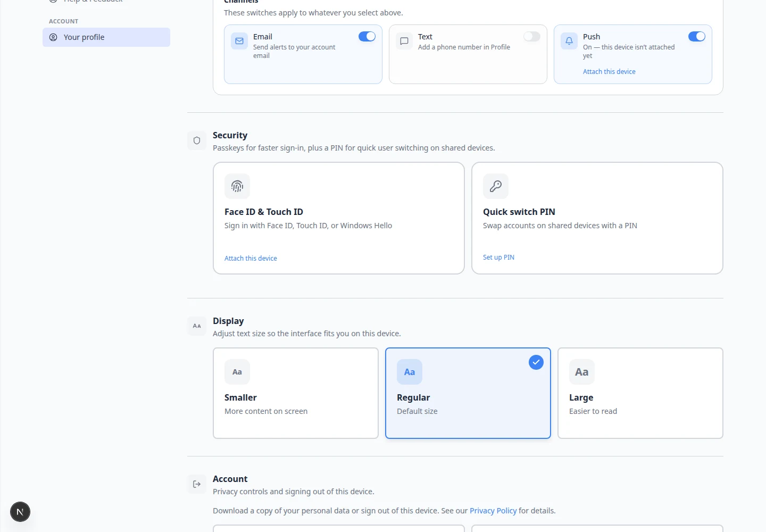Click the Account sign-out arrow icon
766x532 pixels.
(x=197, y=484)
